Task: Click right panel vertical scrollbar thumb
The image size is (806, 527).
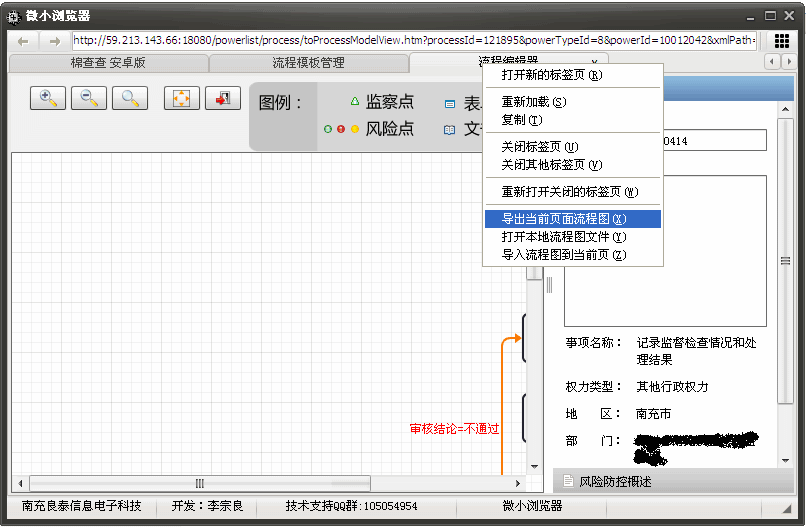Action: click(x=786, y=262)
